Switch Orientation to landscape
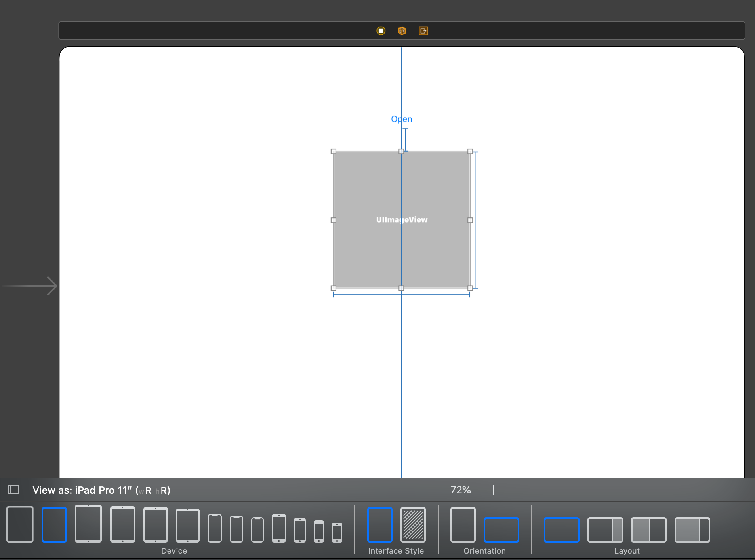Image resolution: width=755 pixels, height=560 pixels. coord(501,530)
